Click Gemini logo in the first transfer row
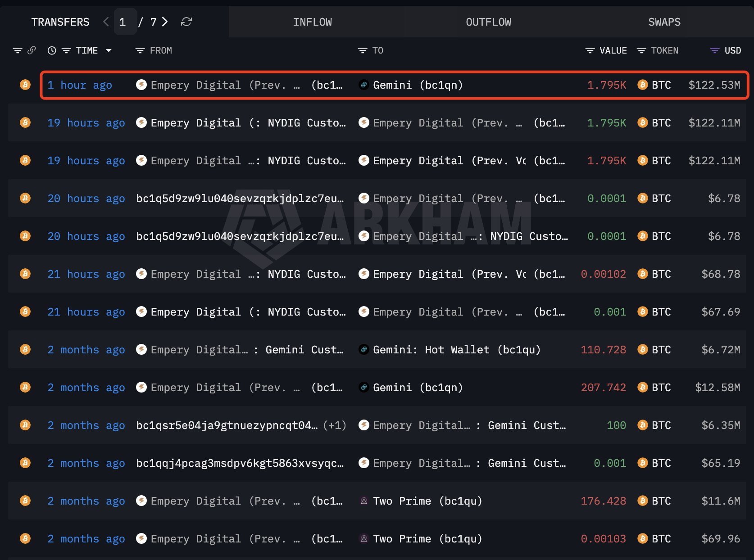 pyautogui.click(x=363, y=85)
